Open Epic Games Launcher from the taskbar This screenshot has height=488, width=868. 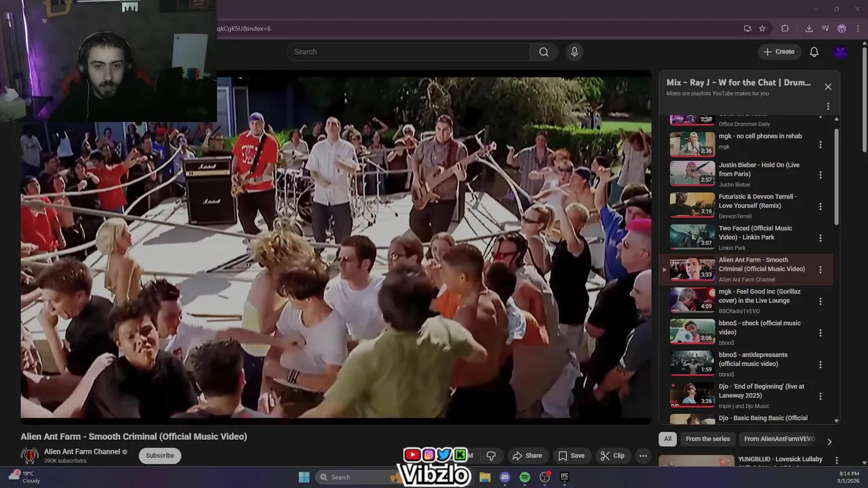564,477
